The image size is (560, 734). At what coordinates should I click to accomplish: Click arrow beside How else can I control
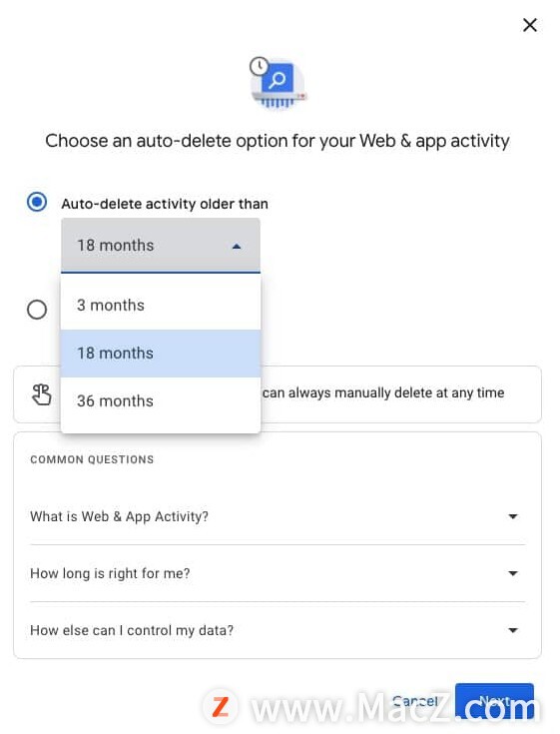point(513,630)
